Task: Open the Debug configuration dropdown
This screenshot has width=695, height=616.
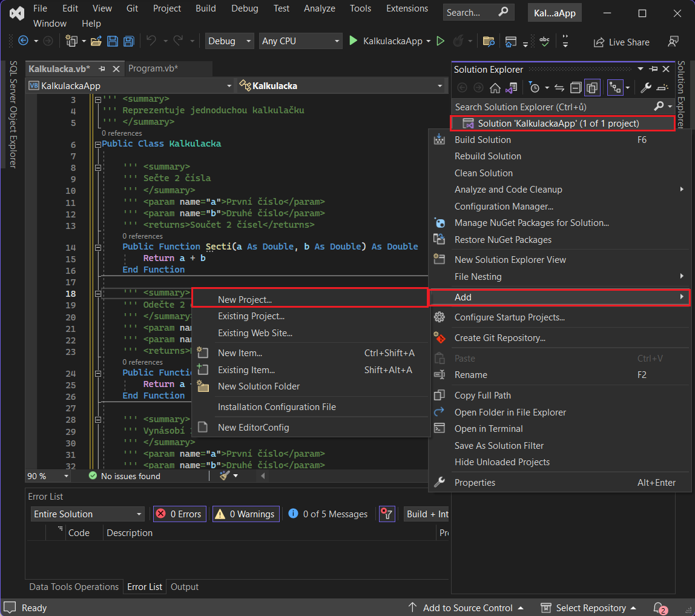Action: point(229,41)
